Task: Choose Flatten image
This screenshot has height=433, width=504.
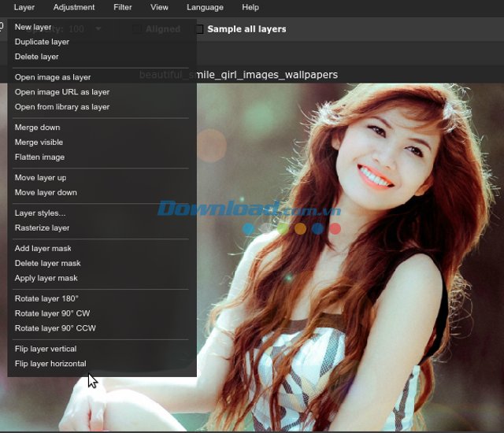Action: click(x=102, y=157)
